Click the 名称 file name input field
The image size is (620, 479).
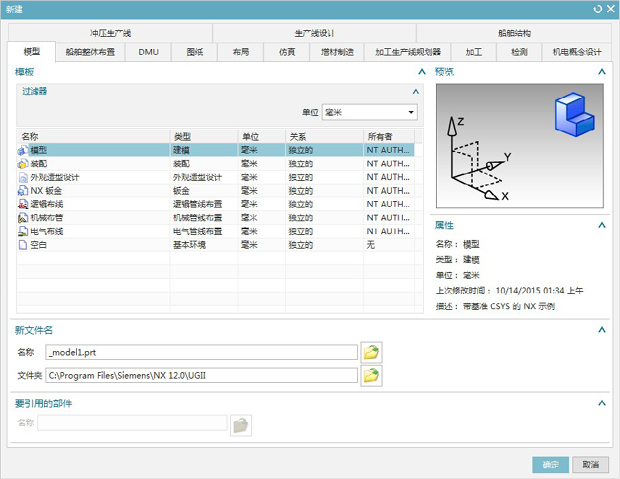(200, 352)
